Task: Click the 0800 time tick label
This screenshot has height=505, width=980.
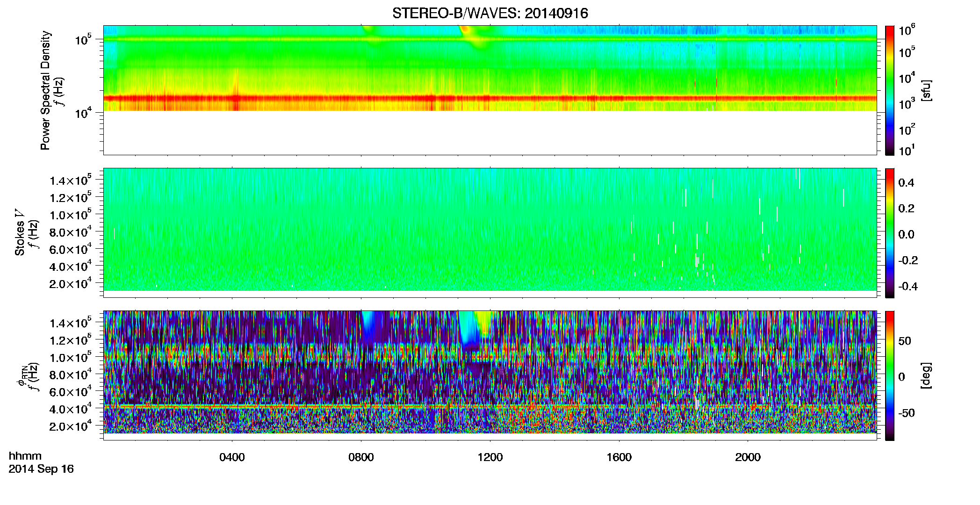Action: (x=361, y=457)
